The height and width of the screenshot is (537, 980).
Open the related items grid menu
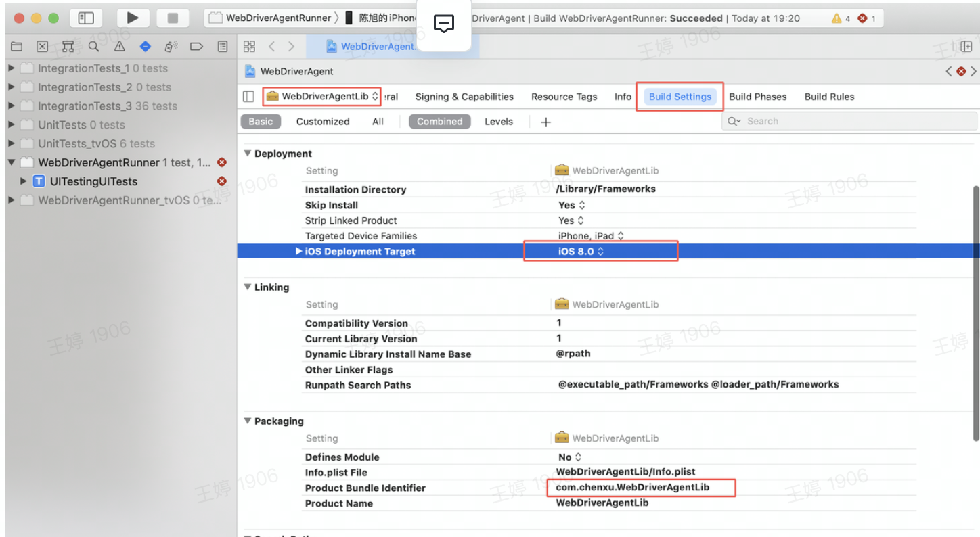coord(249,46)
